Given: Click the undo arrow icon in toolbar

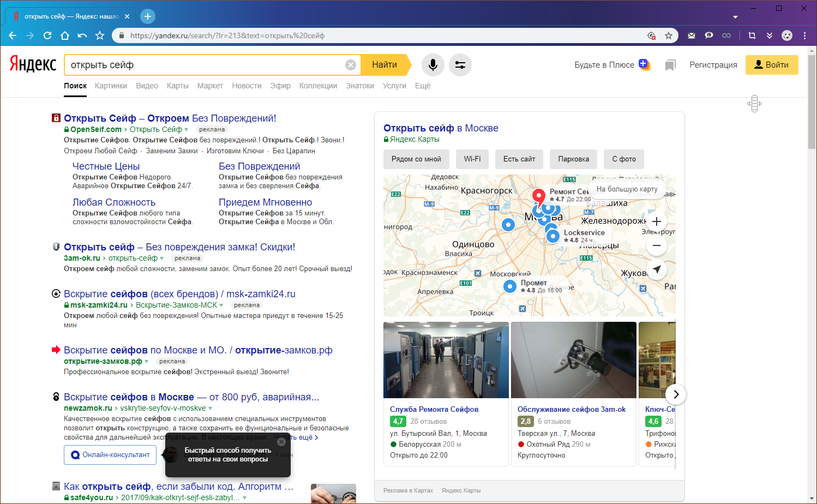Looking at the screenshot, I should (82, 35).
